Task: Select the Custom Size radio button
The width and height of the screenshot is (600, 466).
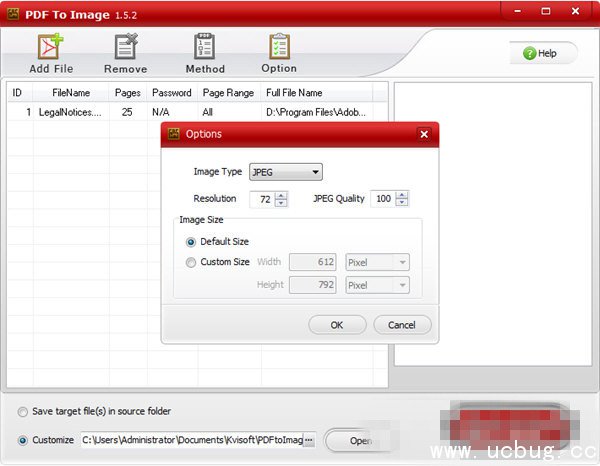Action: pos(191,262)
